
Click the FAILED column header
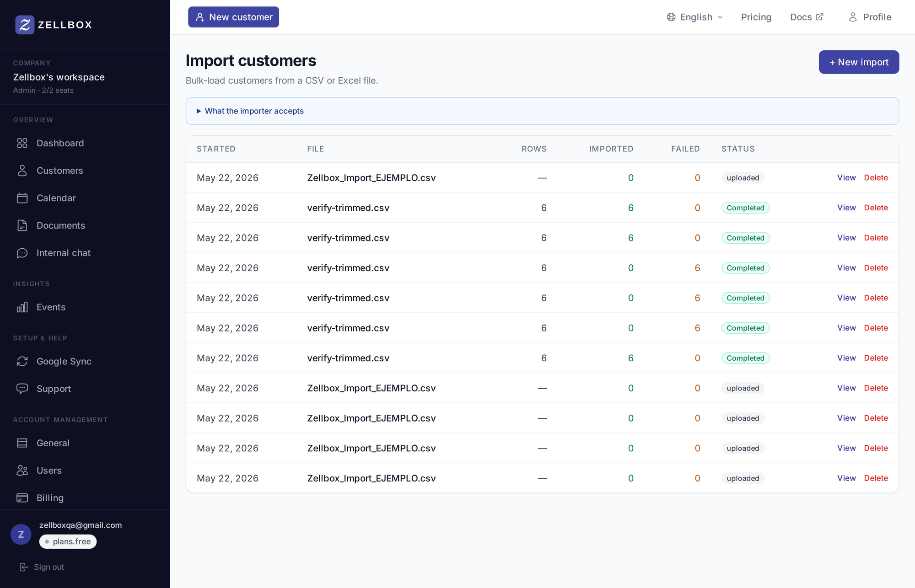685,149
